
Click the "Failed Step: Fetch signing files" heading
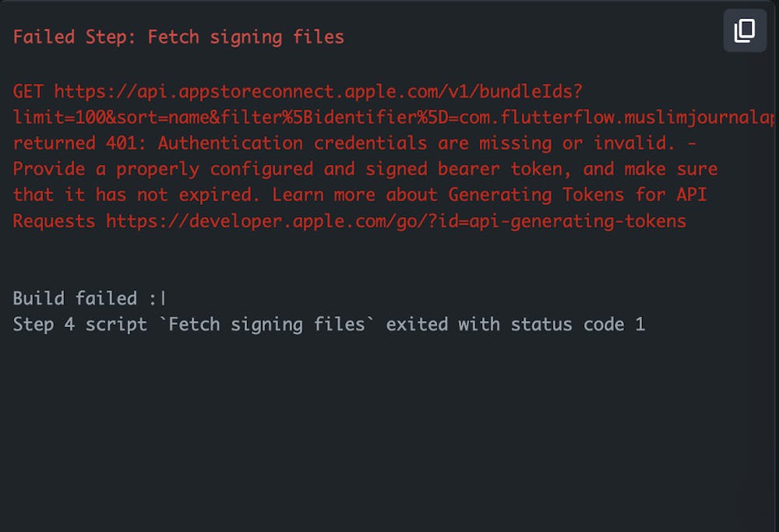click(178, 37)
